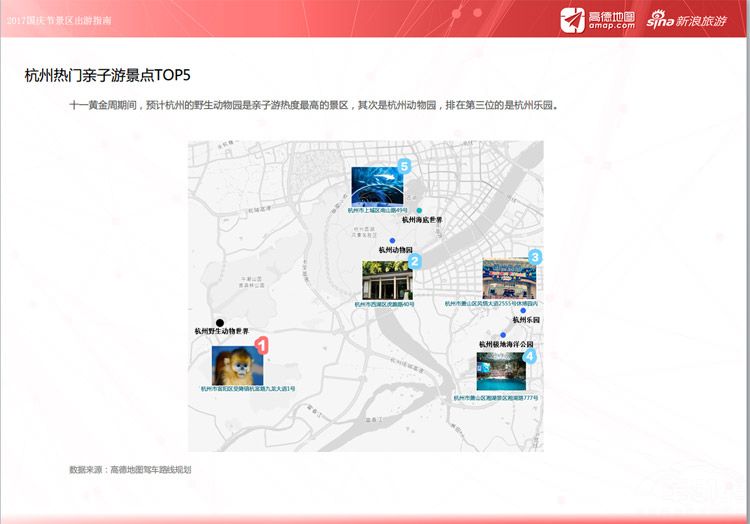Click the rank 3 badge
This screenshot has width=750, height=524.
[x=535, y=257]
